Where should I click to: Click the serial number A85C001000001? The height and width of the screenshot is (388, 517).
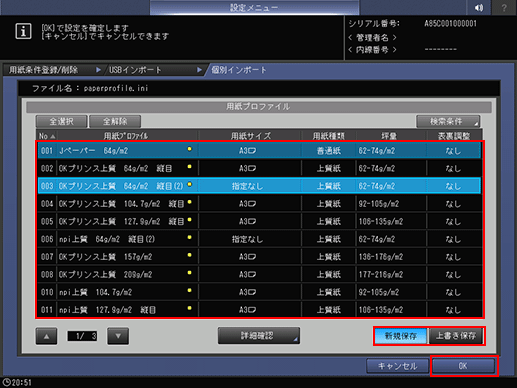coord(450,24)
